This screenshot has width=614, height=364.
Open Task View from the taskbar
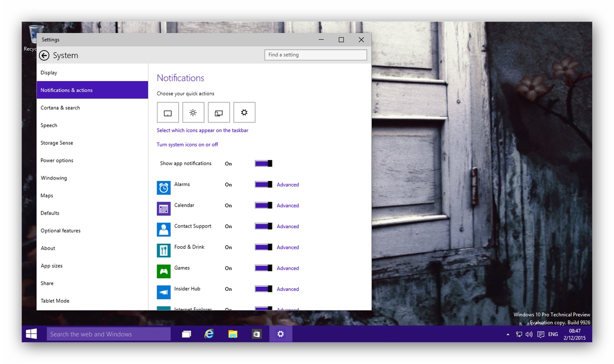(x=186, y=334)
